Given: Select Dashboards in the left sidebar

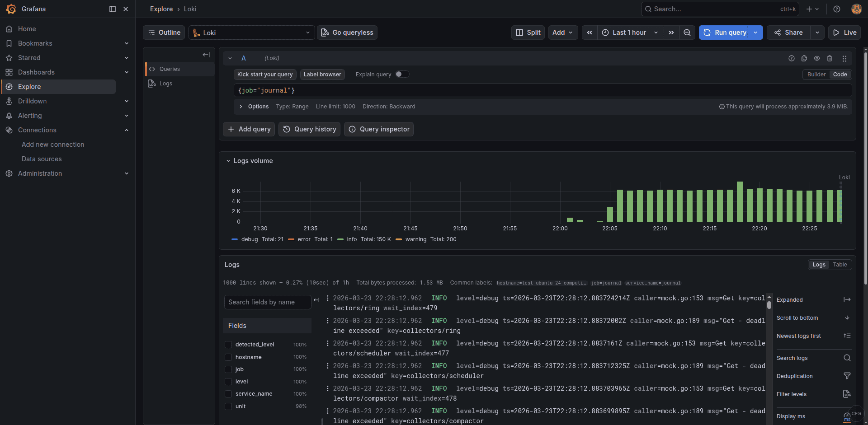Looking at the screenshot, I should click(x=36, y=72).
